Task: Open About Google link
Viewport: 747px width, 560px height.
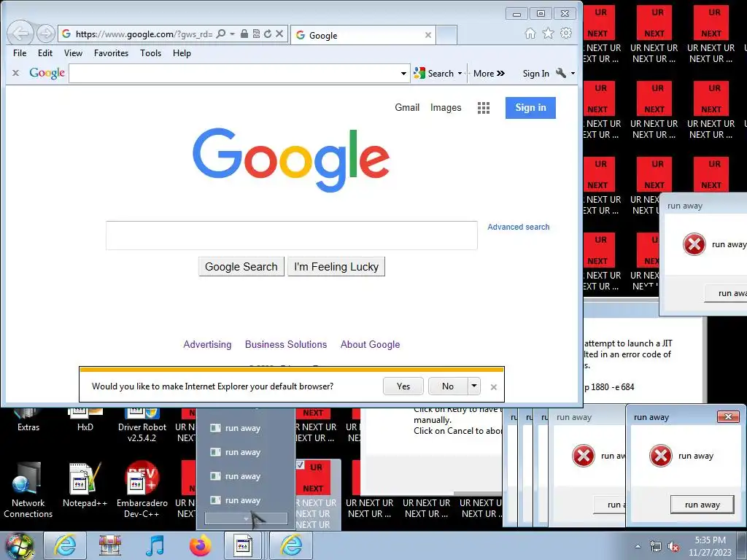Action: (x=370, y=344)
